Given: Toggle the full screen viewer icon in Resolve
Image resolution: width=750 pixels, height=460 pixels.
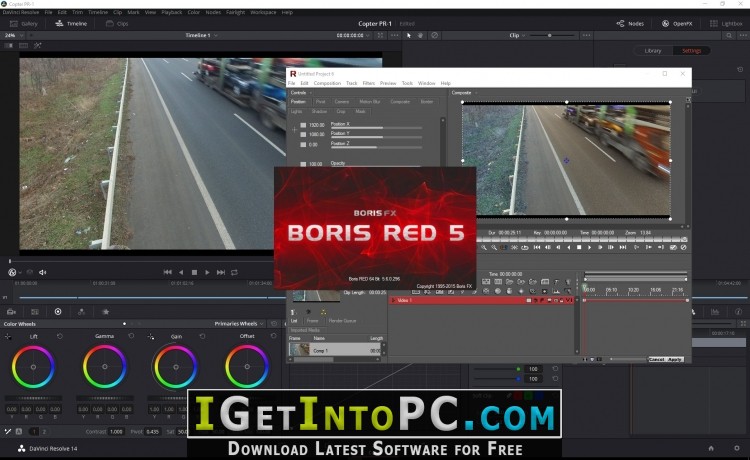Looking at the screenshot, I should tap(380, 35).
